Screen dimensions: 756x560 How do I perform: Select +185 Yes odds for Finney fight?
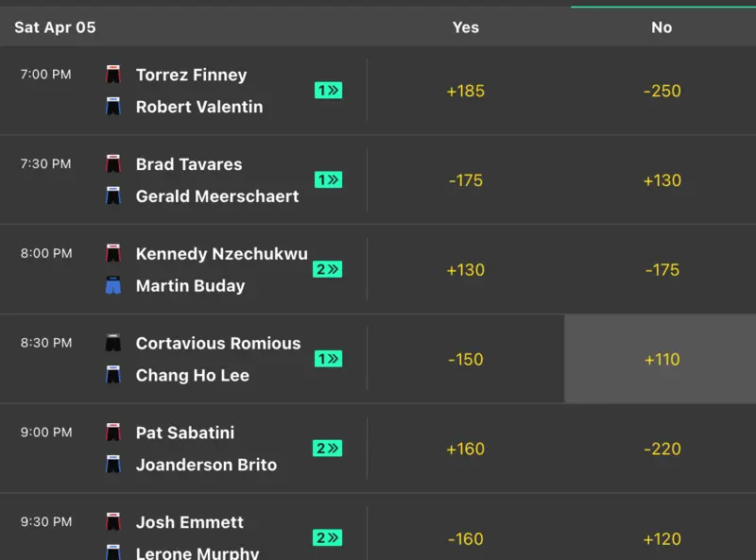[x=466, y=91]
